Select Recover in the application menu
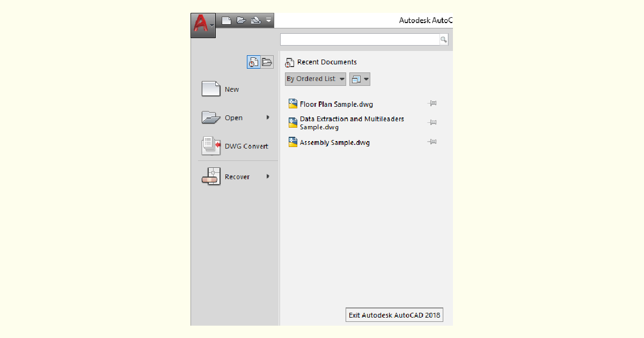Viewport: 644px width, 338px height. [237, 177]
